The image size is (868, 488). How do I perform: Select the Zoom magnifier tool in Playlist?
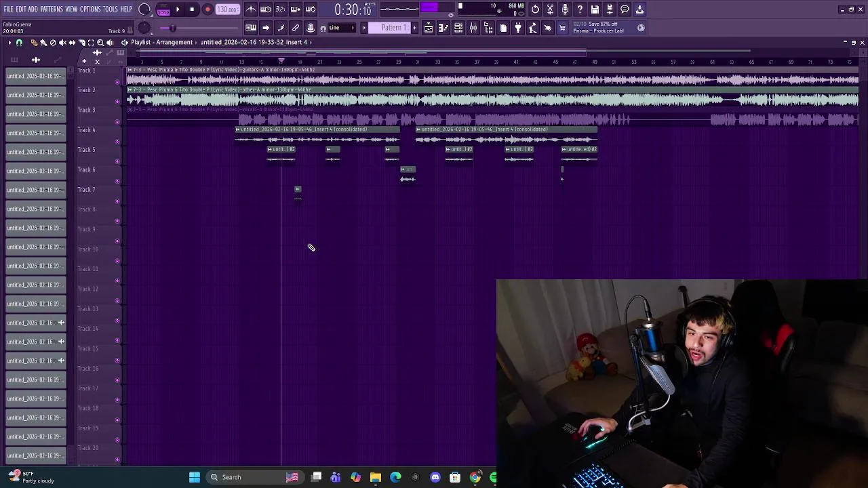pos(100,42)
